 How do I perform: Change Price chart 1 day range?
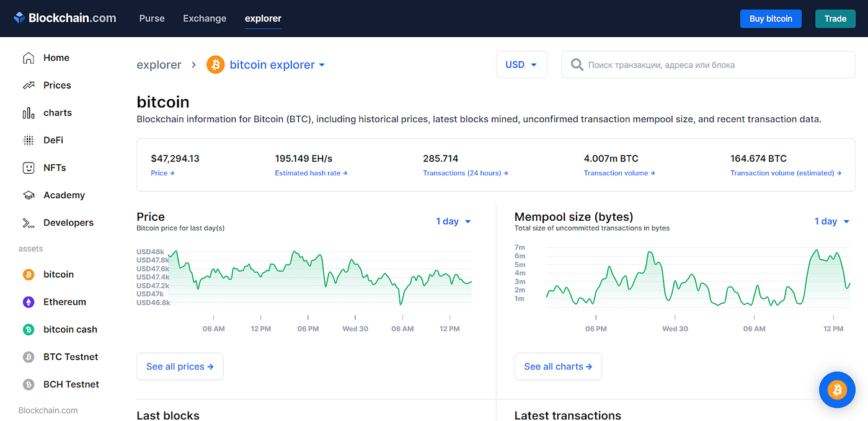453,221
